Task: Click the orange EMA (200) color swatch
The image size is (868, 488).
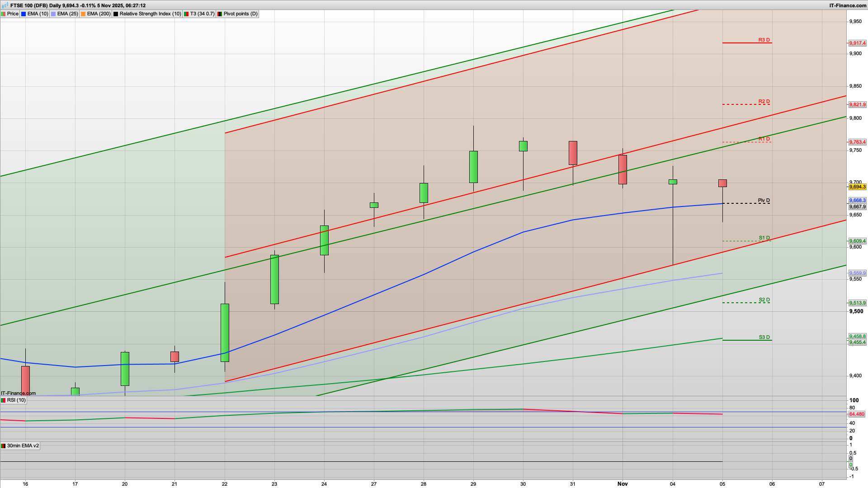Action: pyautogui.click(x=83, y=14)
